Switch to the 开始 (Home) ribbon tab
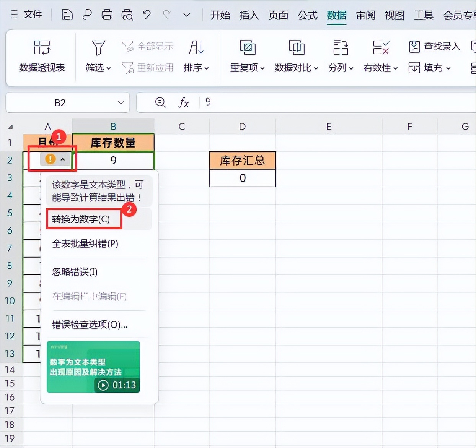 tap(220, 16)
